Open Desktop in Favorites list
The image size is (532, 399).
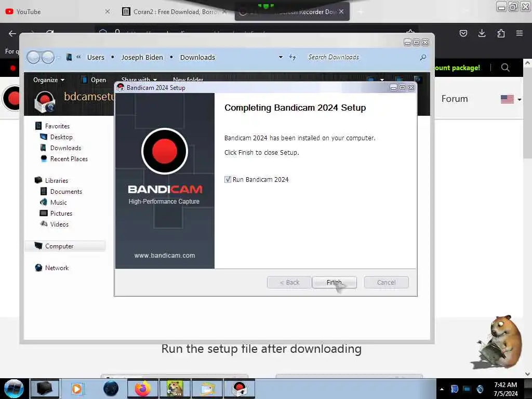click(x=61, y=137)
